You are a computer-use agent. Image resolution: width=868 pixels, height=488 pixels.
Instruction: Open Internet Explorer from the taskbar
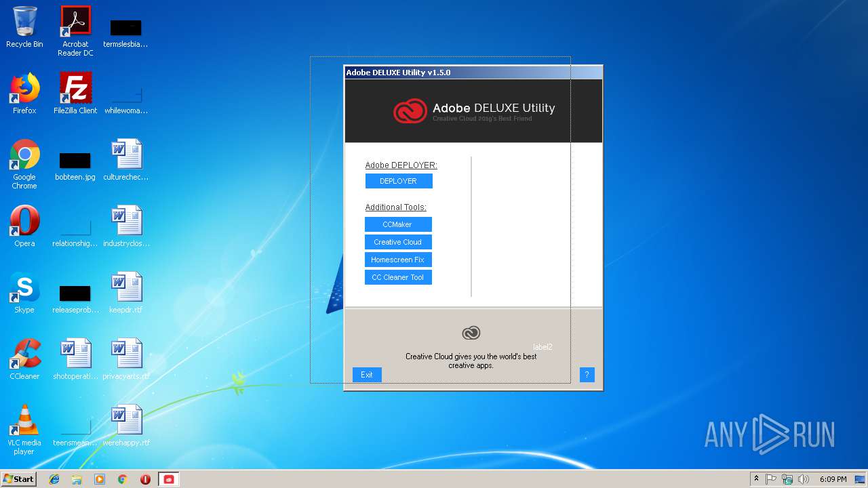coord(54,479)
